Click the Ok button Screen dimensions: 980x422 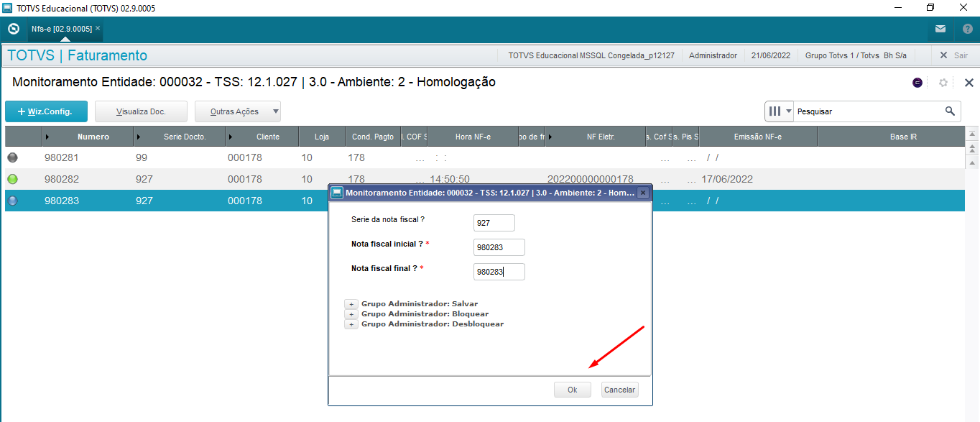pyautogui.click(x=572, y=390)
